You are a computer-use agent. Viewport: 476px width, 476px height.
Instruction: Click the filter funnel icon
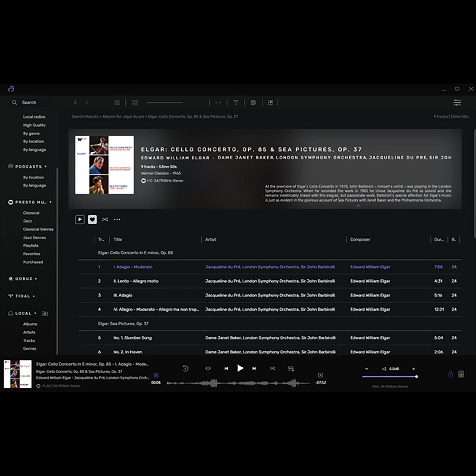(x=236, y=103)
